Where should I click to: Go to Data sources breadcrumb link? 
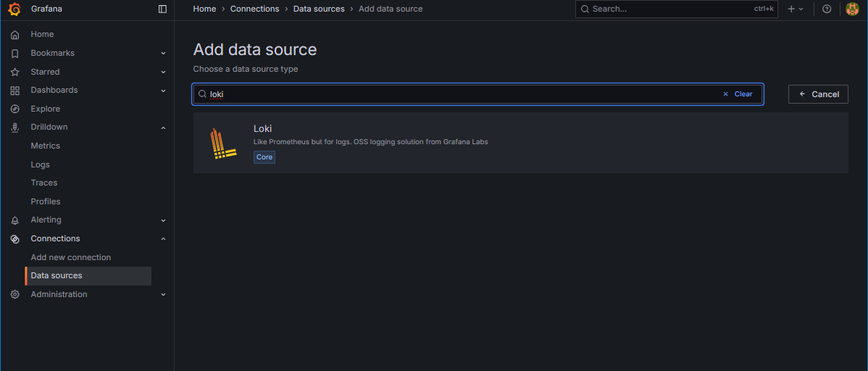click(x=319, y=9)
